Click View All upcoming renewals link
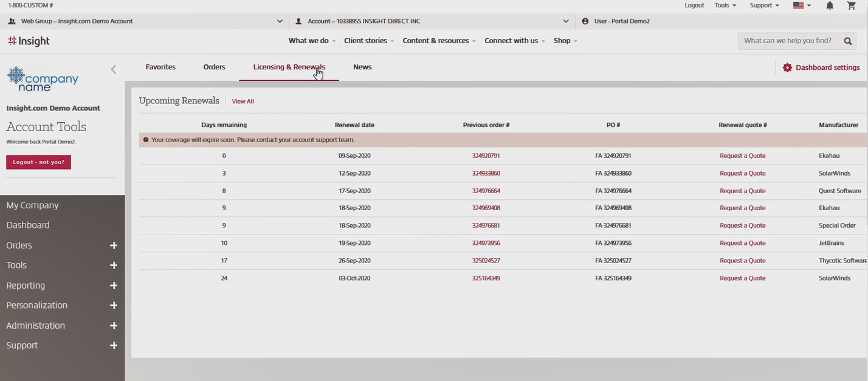Screen dimensions: 868x381 click(243, 101)
